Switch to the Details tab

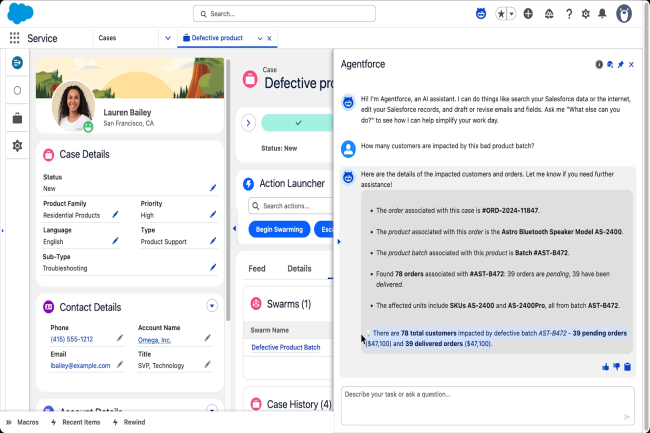tap(299, 269)
